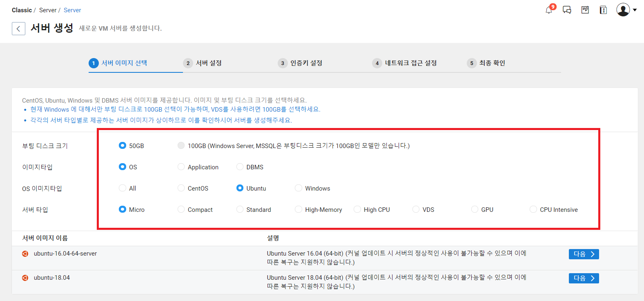
Task: Click the notice about server type images
Action: pyautogui.click(x=161, y=120)
